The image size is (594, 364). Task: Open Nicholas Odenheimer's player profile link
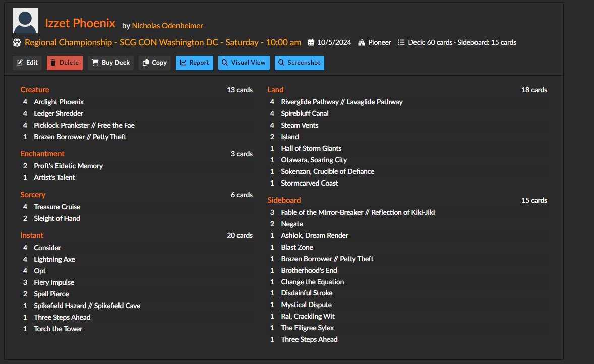point(167,26)
